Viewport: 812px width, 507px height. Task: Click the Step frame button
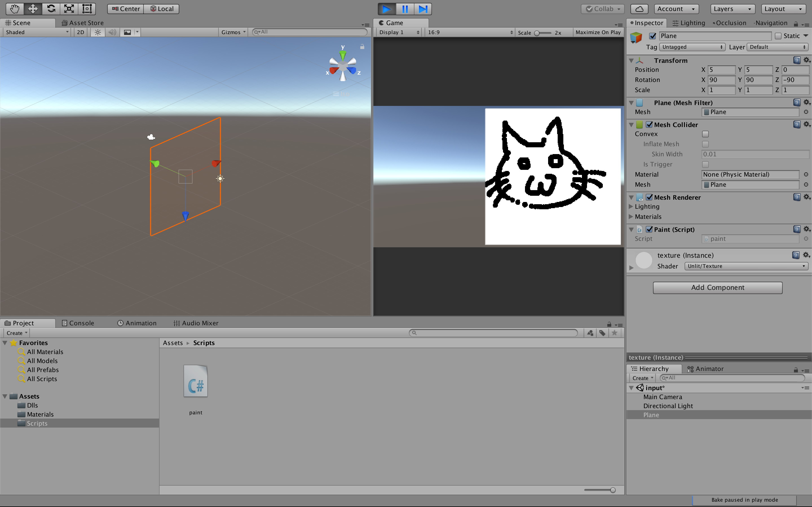pos(423,9)
